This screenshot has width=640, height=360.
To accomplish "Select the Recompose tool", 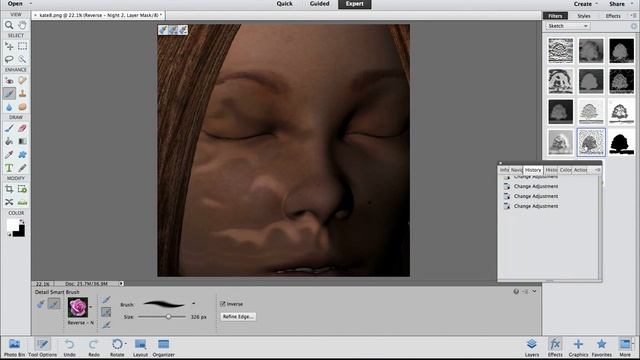I will click(x=22, y=189).
